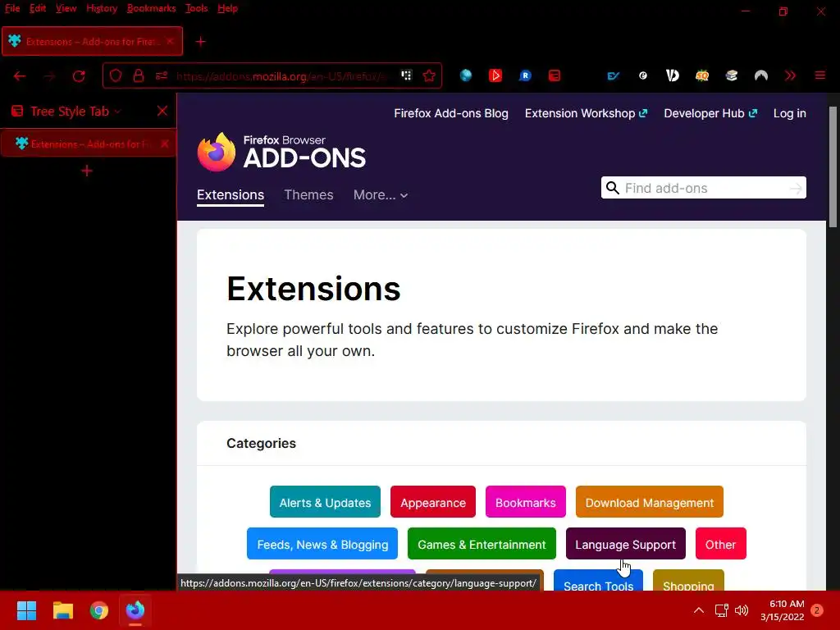Open site permissions icon in address bar
The width and height of the screenshot is (840, 630).
[x=162, y=75]
